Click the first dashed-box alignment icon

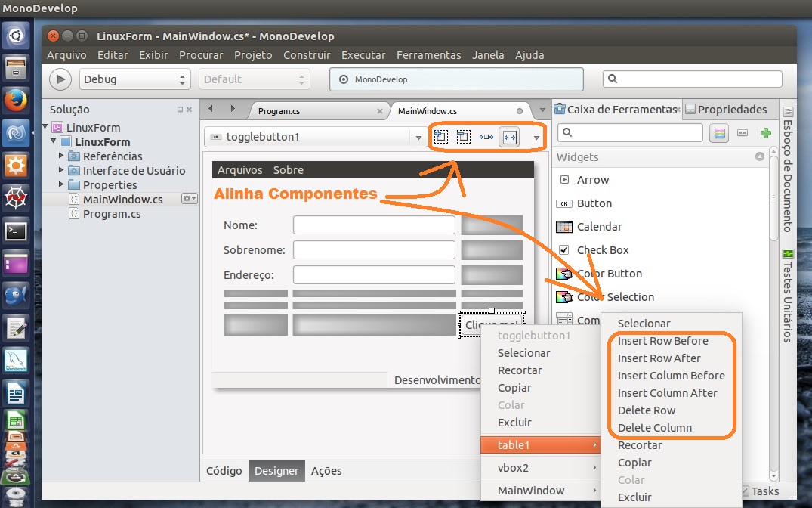pos(441,137)
